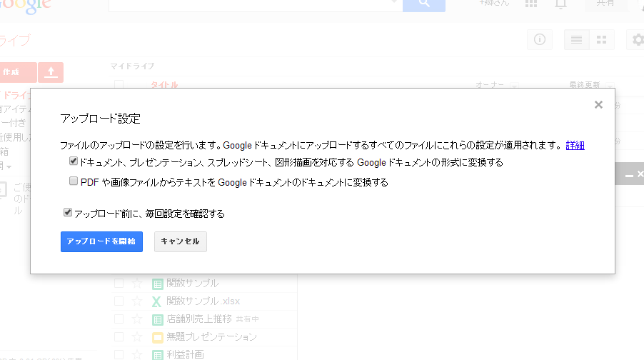644x360 pixels.
Task: Close the upload progress panel
Action: click(640, 174)
